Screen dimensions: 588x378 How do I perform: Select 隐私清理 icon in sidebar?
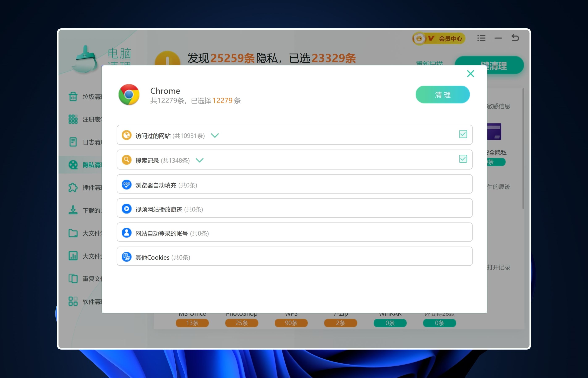tap(73, 165)
